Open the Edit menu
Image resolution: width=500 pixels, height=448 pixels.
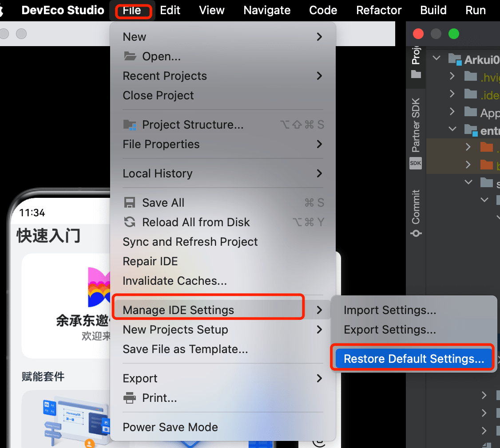pos(170,10)
